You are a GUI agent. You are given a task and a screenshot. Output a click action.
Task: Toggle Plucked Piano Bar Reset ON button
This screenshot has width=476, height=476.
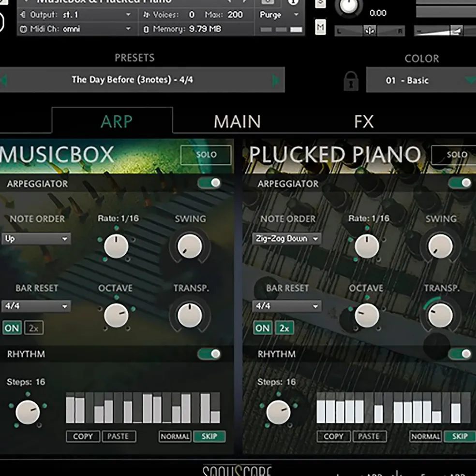(262, 328)
